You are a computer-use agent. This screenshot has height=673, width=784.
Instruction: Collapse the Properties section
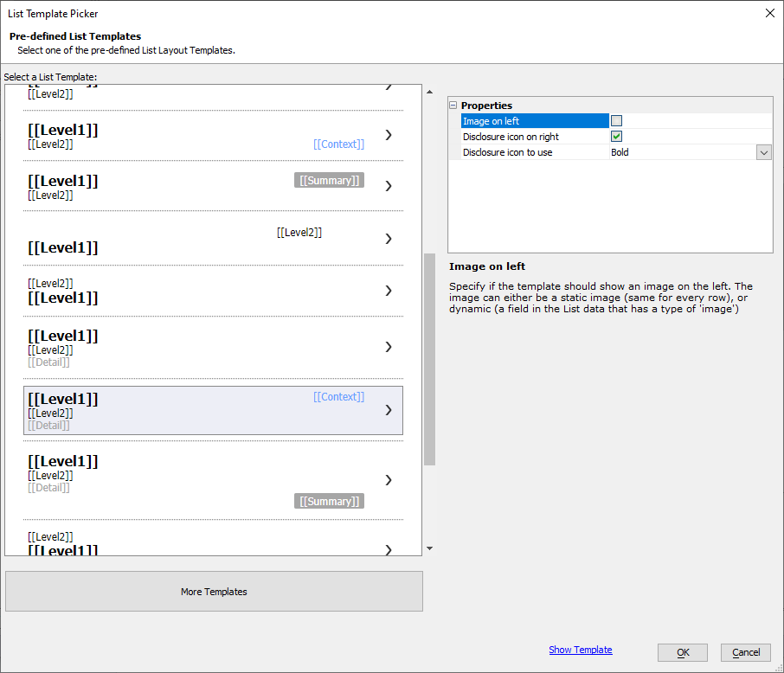coord(453,106)
